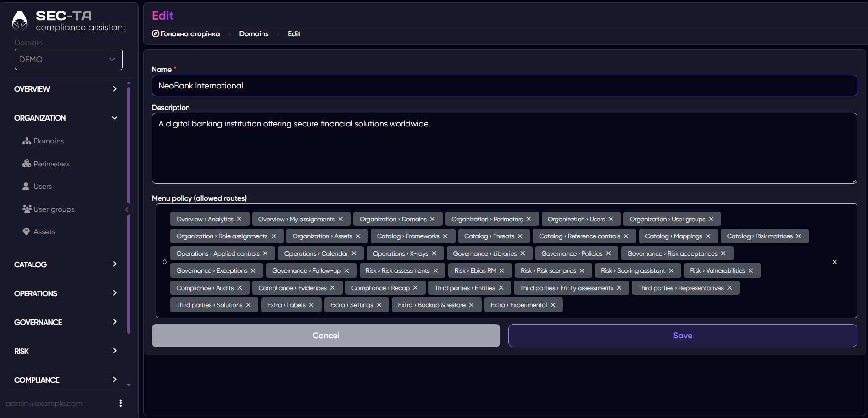This screenshot has width=868, height=418.
Task: Remove Governance › Libraries chip
Action: pos(523,253)
